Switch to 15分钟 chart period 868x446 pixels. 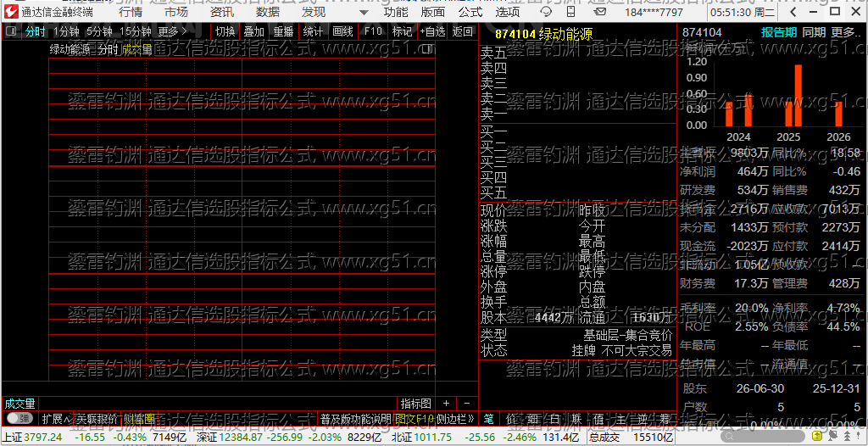135,31
